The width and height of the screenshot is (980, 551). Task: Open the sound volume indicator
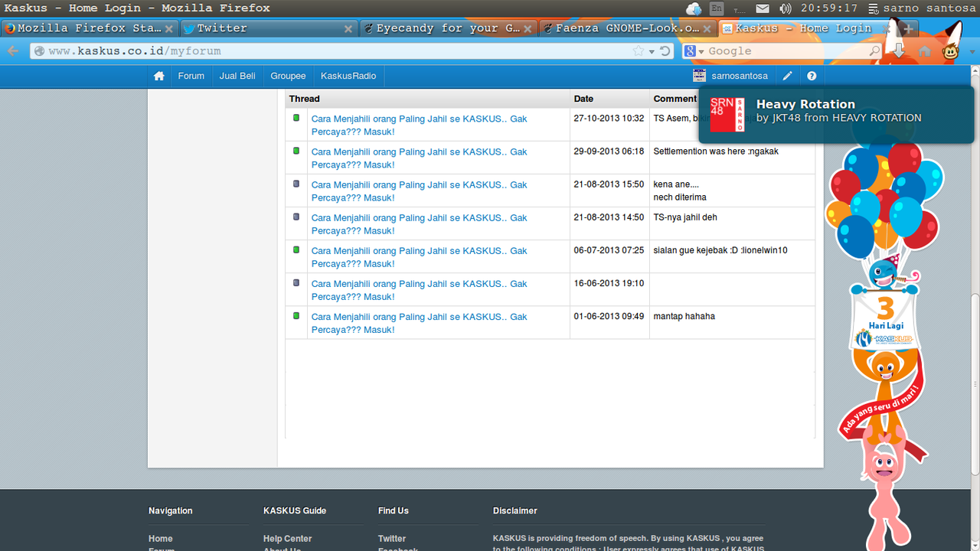(786, 8)
